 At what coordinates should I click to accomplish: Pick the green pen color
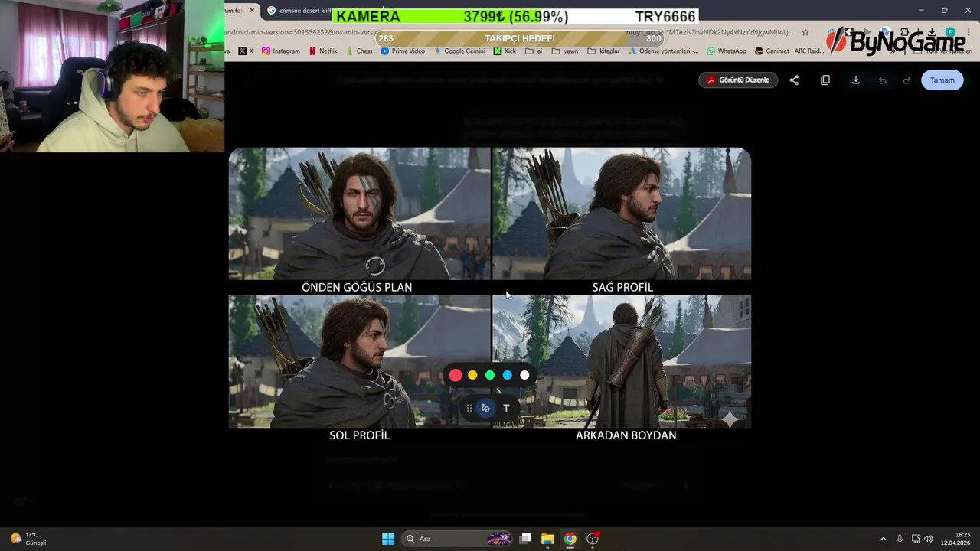[490, 375]
